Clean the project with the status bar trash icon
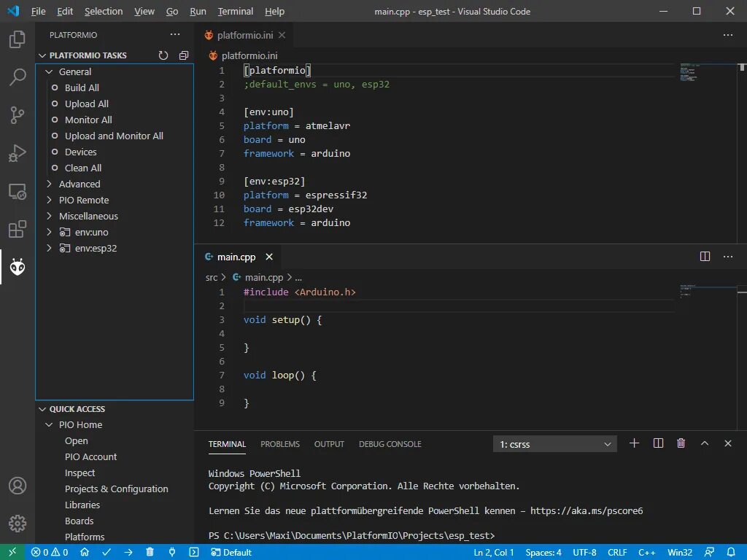 150,552
